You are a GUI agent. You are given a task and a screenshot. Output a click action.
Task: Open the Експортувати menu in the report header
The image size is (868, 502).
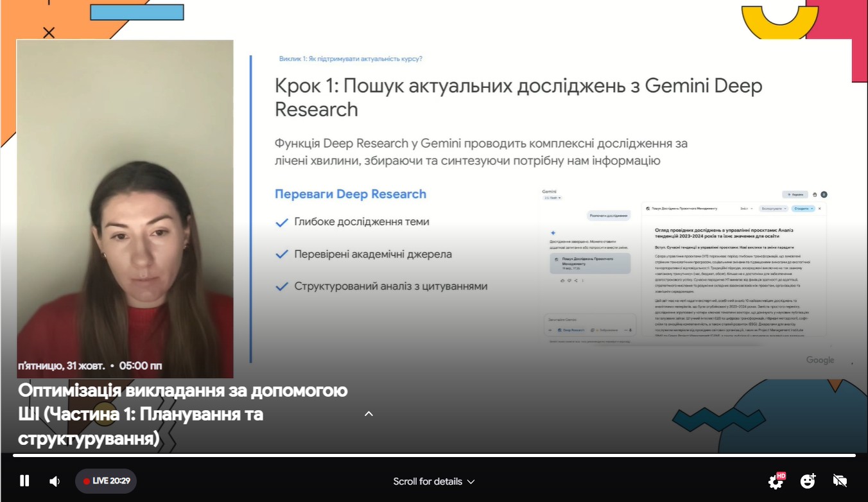click(773, 209)
